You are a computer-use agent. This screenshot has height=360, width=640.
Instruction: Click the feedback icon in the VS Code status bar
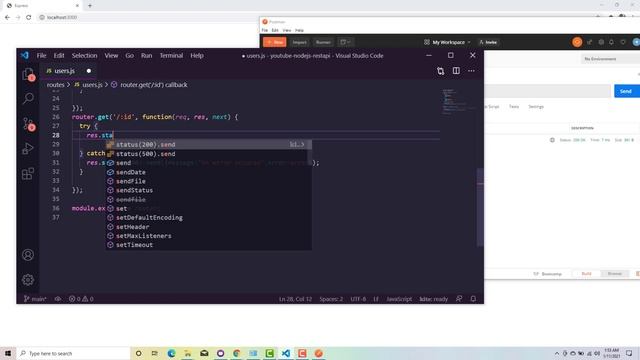pos(459,299)
